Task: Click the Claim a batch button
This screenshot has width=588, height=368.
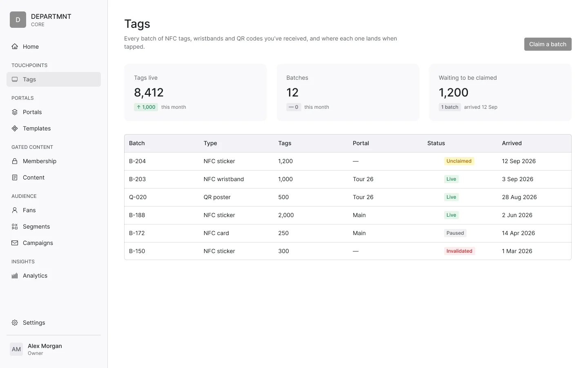Action: click(x=548, y=44)
